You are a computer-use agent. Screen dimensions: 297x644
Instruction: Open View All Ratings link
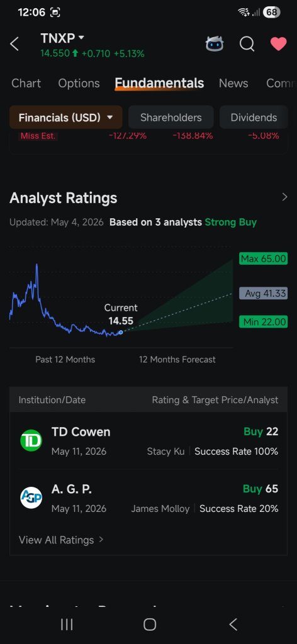(x=61, y=540)
